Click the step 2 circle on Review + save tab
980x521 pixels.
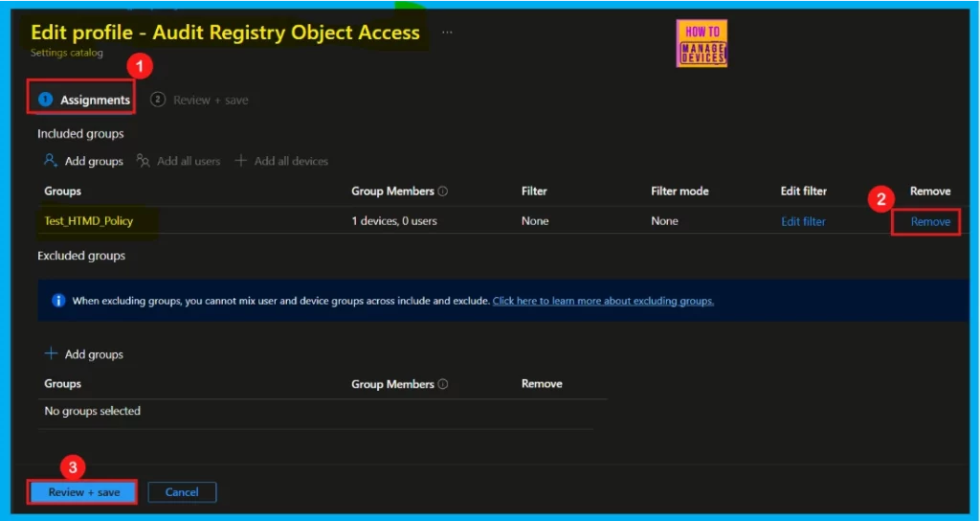158,100
